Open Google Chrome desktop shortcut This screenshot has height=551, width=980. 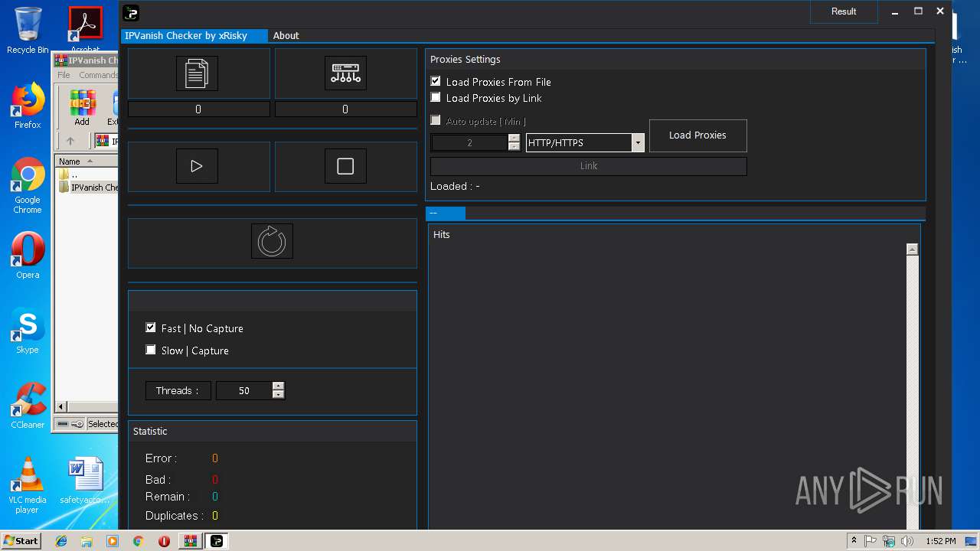pyautogui.click(x=28, y=186)
